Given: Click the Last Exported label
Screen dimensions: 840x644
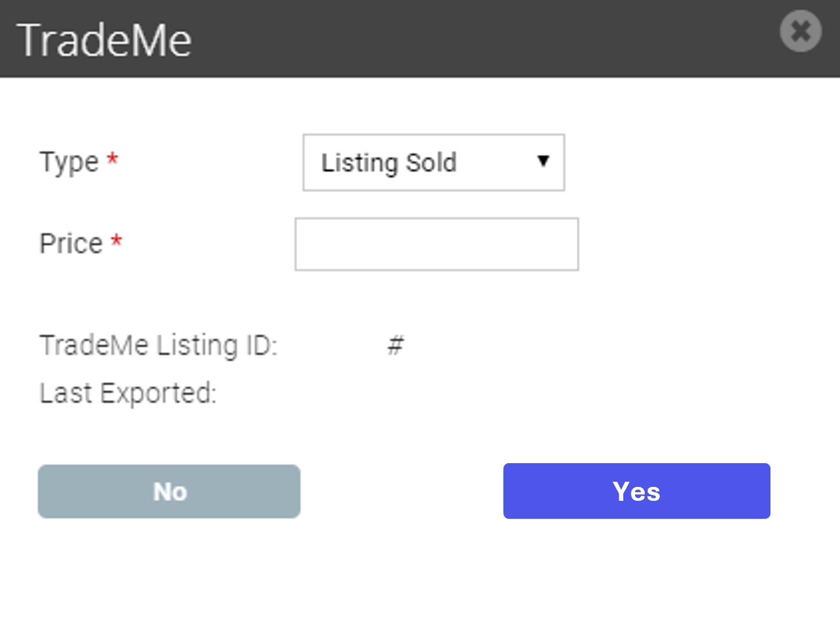Looking at the screenshot, I should (127, 394).
